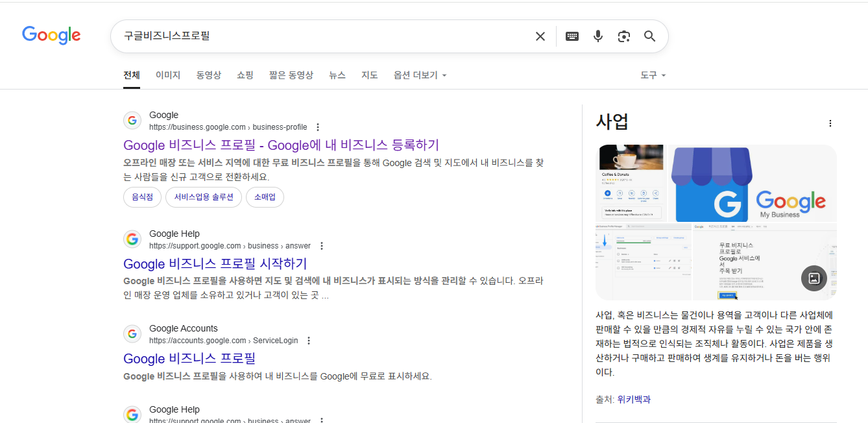Clear the search box text
This screenshot has height=423, width=868.
pyautogui.click(x=540, y=36)
